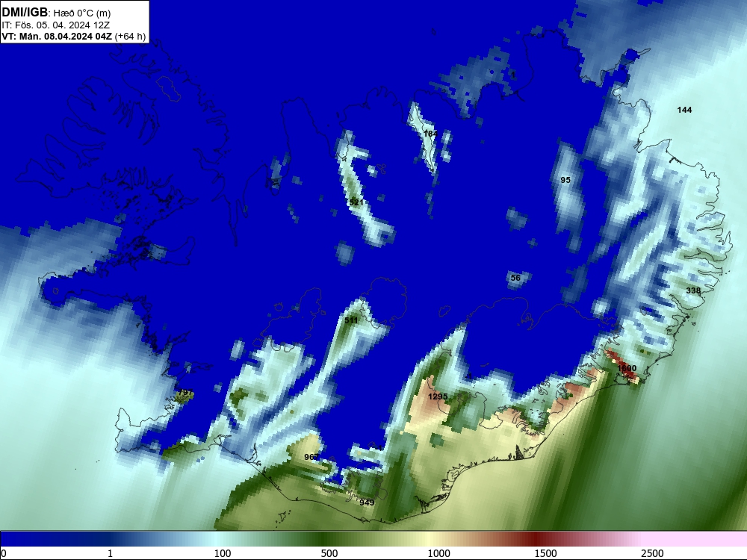Click the map value 1295
The image size is (747, 560).
click(x=437, y=396)
